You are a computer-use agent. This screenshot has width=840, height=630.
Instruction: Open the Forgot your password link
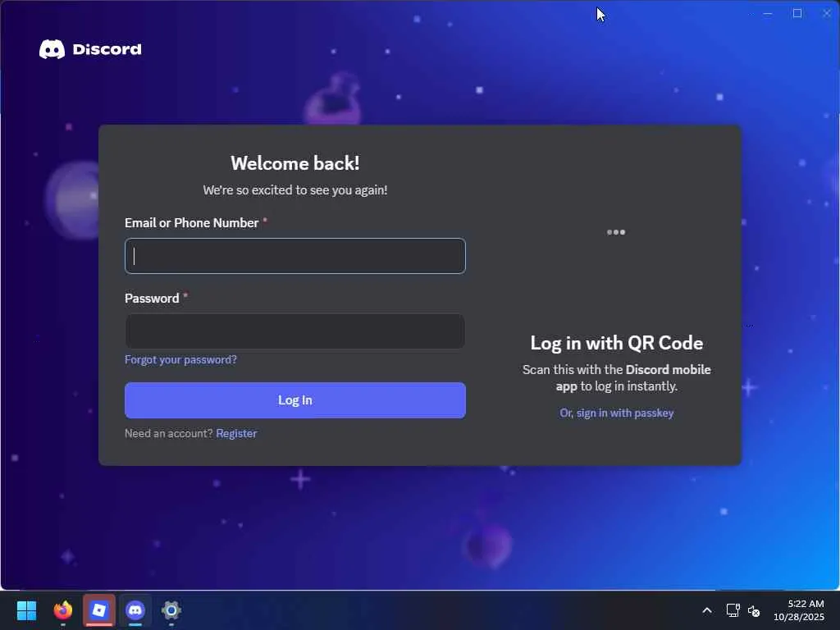180,359
